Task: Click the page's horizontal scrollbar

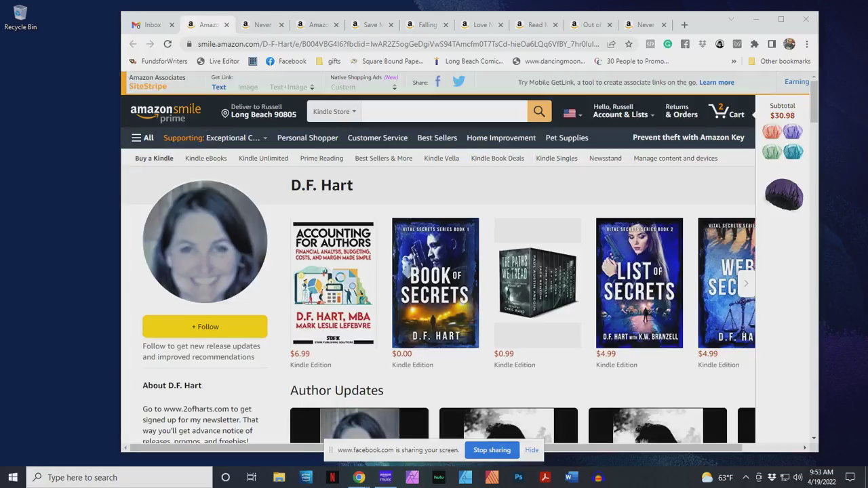Action: pos(435,447)
